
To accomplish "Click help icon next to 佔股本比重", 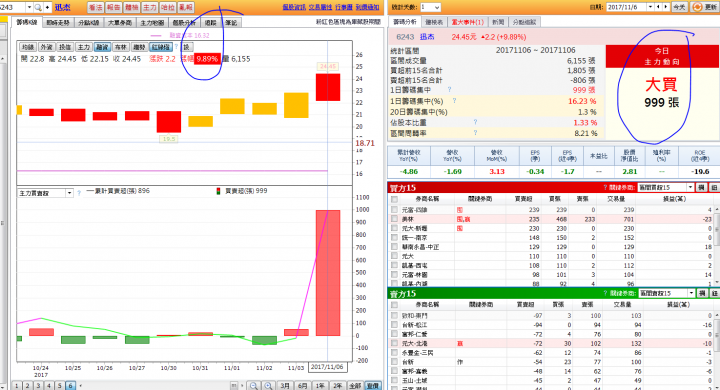I will (x=475, y=122).
